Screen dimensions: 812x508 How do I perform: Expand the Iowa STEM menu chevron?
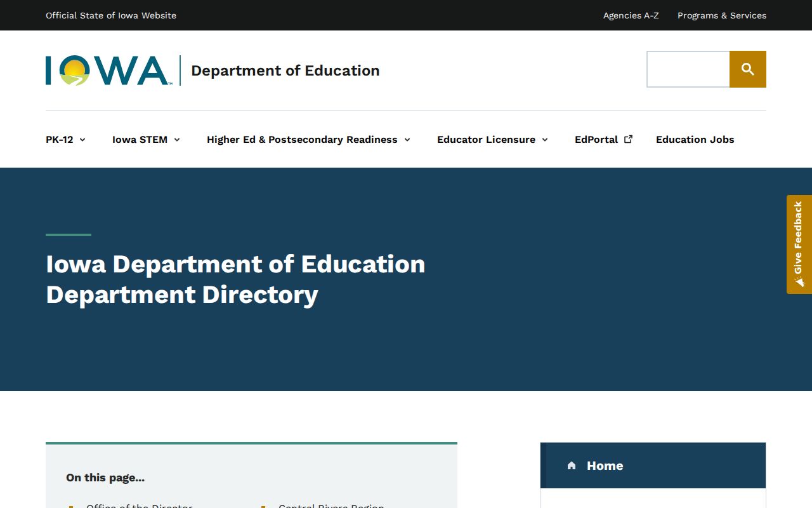pyautogui.click(x=177, y=140)
